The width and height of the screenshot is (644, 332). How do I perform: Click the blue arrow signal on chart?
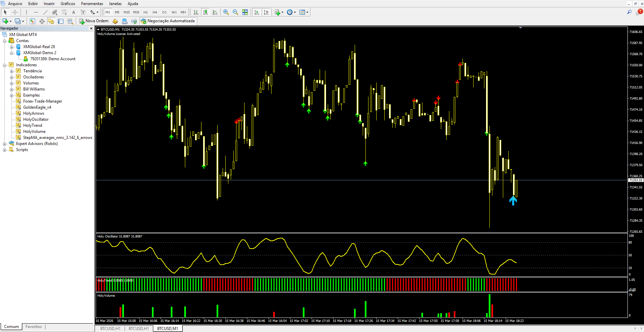(x=513, y=201)
